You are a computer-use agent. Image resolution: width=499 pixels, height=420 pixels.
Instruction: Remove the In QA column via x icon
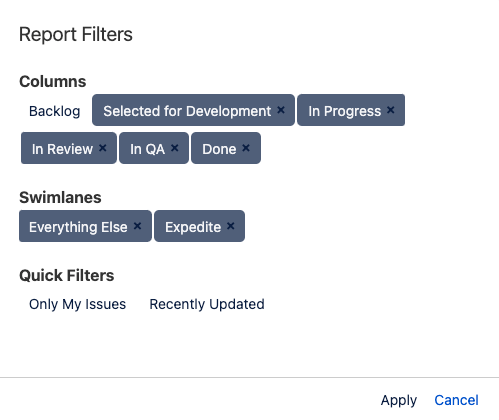(174, 148)
